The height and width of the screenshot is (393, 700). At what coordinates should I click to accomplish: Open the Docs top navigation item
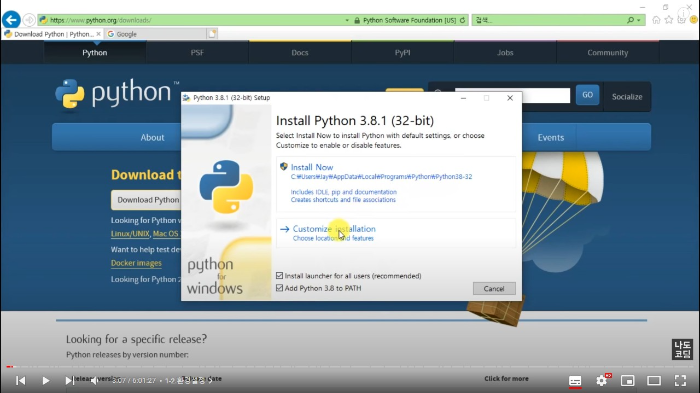point(300,53)
